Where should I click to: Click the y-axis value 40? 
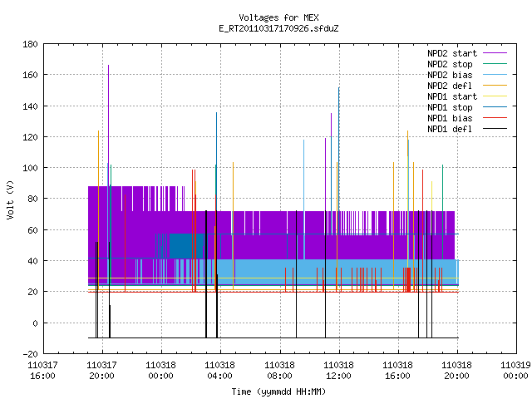click(32, 261)
